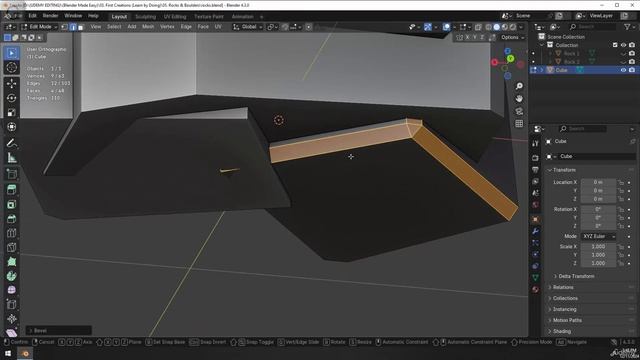Open the Render menu
The height and width of the screenshot is (360, 640).
point(51,16)
